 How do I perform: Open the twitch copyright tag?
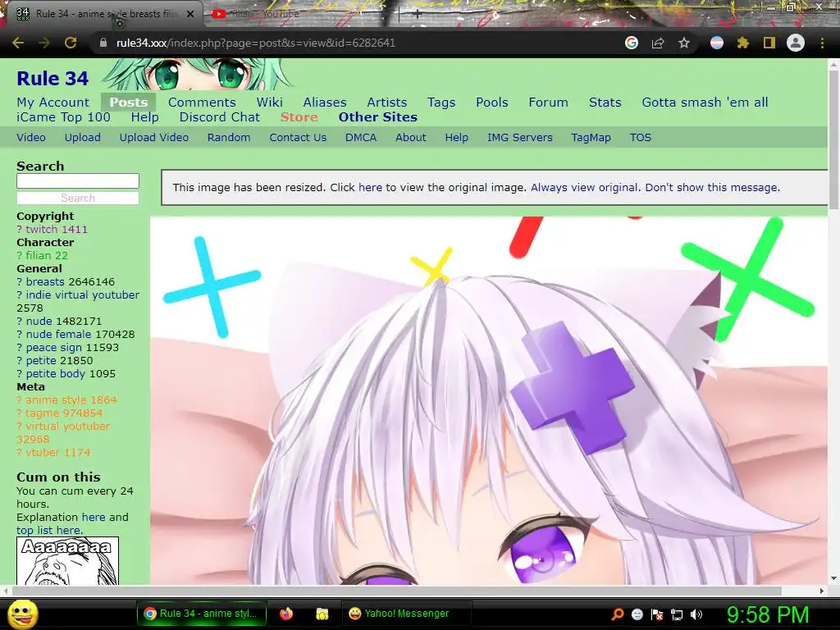(41, 230)
